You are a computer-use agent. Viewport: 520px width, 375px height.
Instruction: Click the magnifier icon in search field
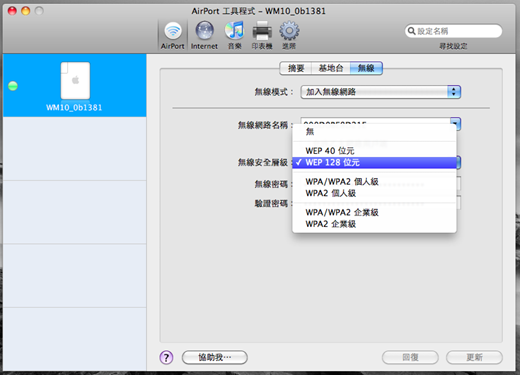pos(412,31)
